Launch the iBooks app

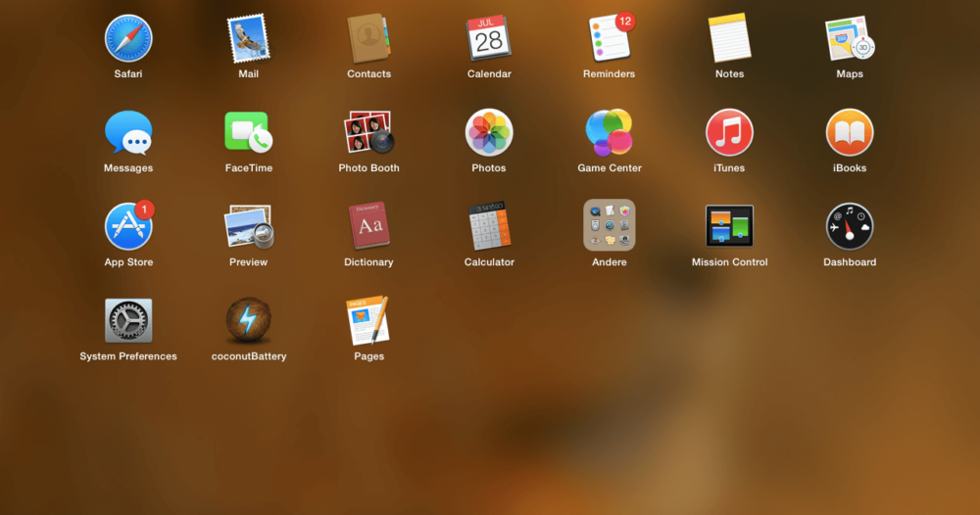pyautogui.click(x=849, y=132)
